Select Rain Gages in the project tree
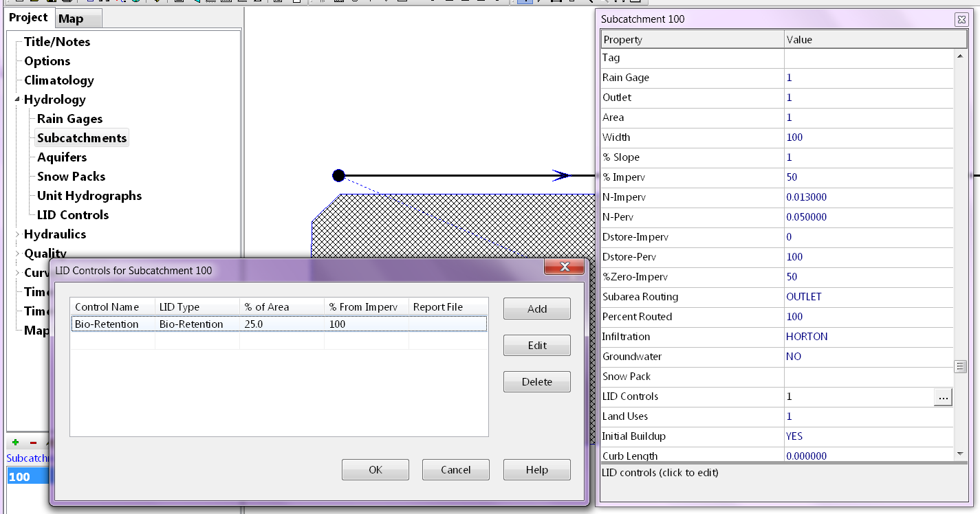The image size is (980, 514). click(69, 118)
